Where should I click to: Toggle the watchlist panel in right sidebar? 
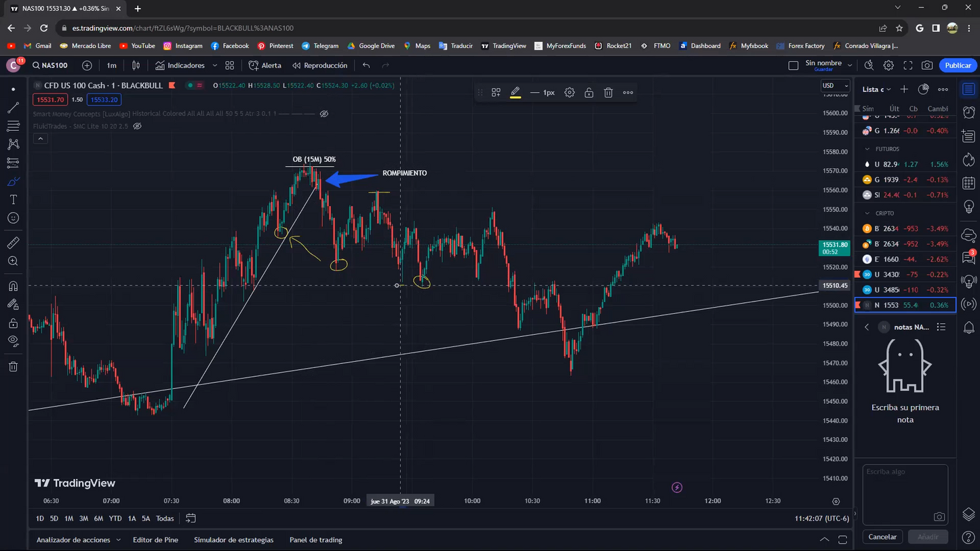(x=968, y=89)
